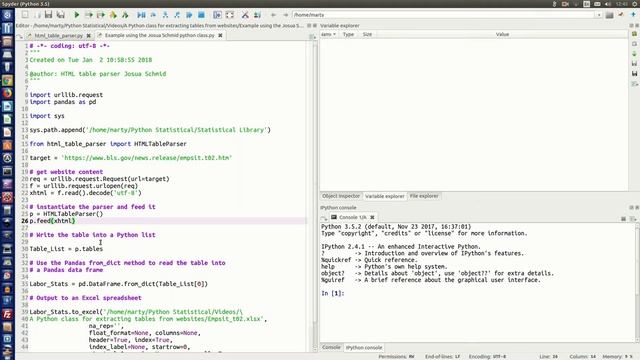The image size is (640, 360).
Task: Open the File explorer tab
Action: pyautogui.click(x=424, y=196)
